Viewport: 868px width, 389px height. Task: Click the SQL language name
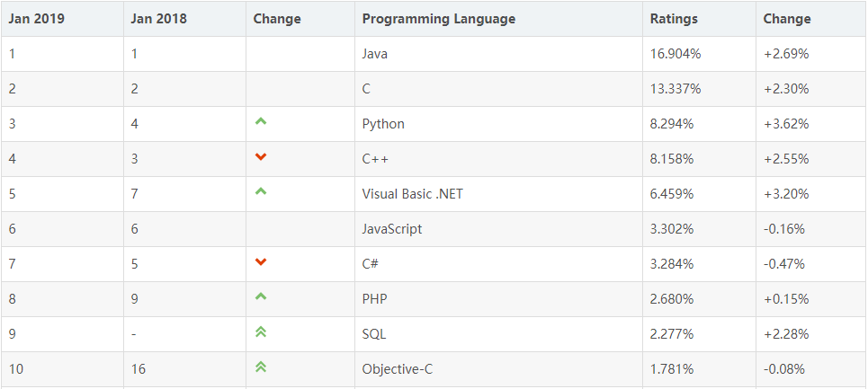tap(374, 334)
